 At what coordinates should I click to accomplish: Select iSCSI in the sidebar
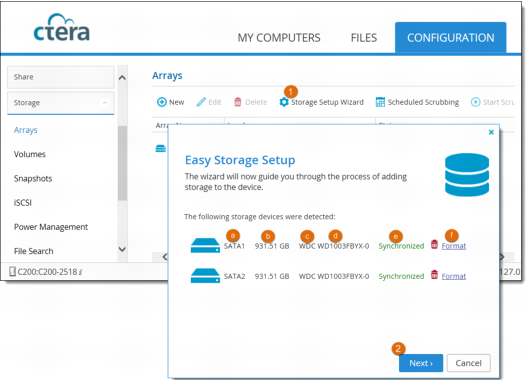[x=23, y=203]
